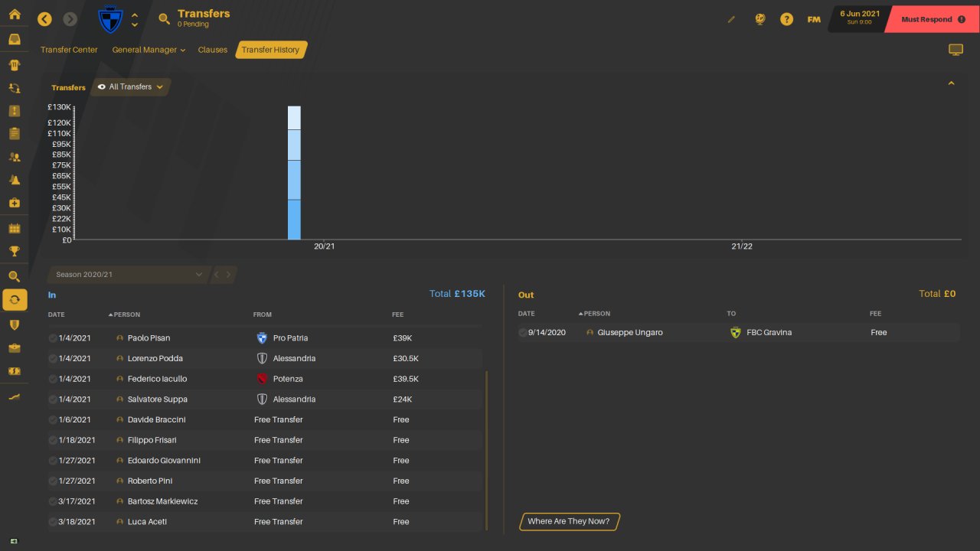Open the help question mark icon
Image resolution: width=980 pixels, height=551 pixels.
pos(786,19)
